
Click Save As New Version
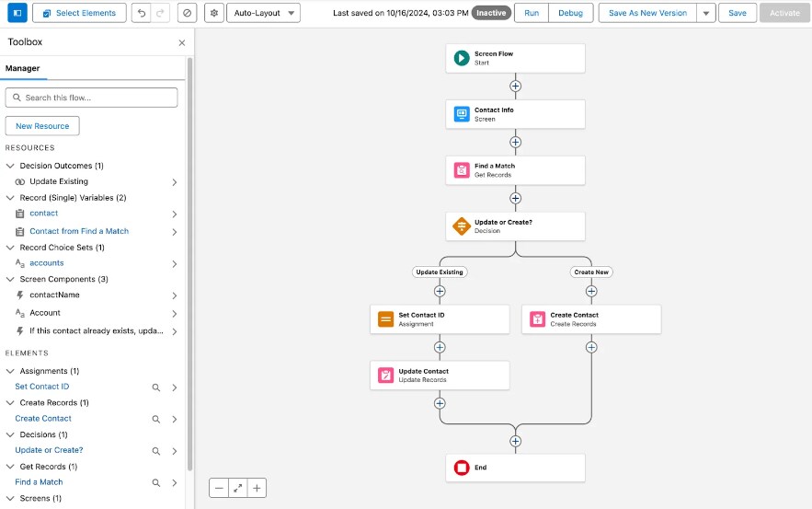(647, 13)
